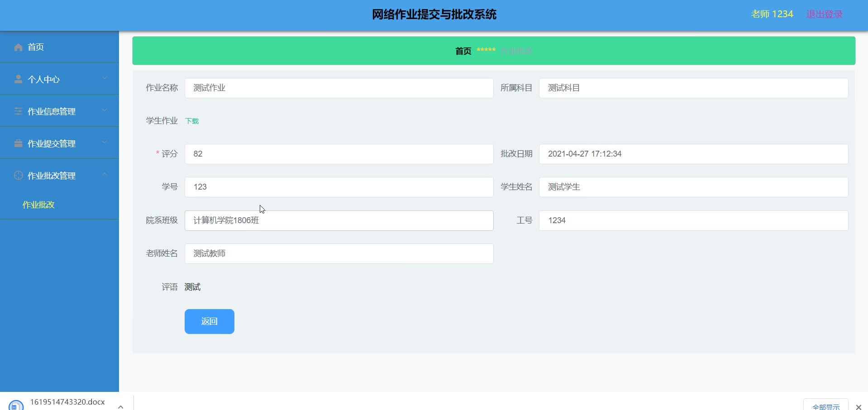
Task: Open 作业信息管理 sidebar menu
Action: tap(59, 111)
